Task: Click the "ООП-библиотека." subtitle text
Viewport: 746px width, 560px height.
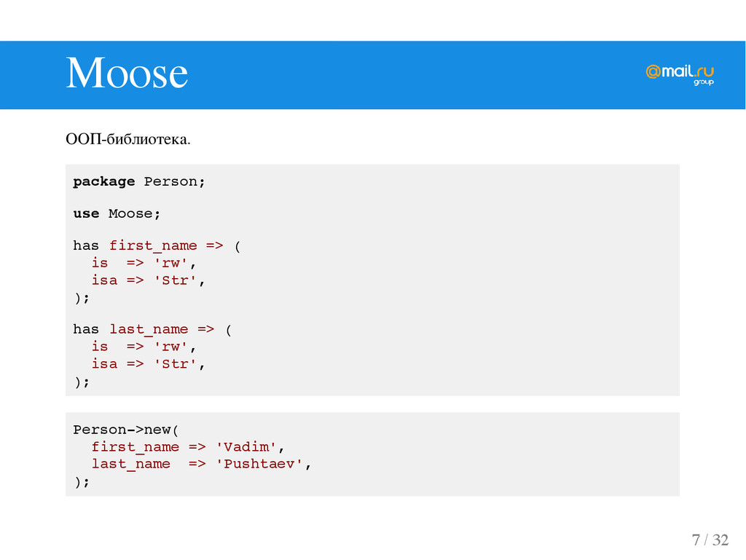Action: (128, 139)
